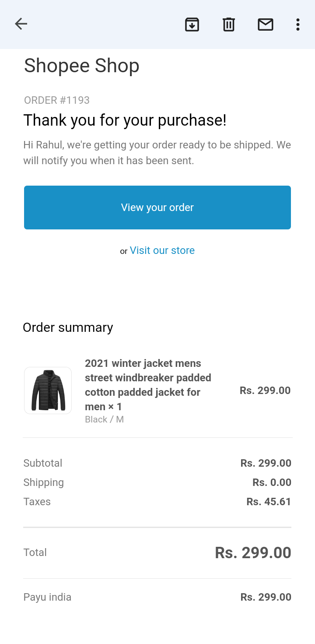
Task: Click the Taxes amount Rs. 45.61
Action: pyautogui.click(x=269, y=502)
